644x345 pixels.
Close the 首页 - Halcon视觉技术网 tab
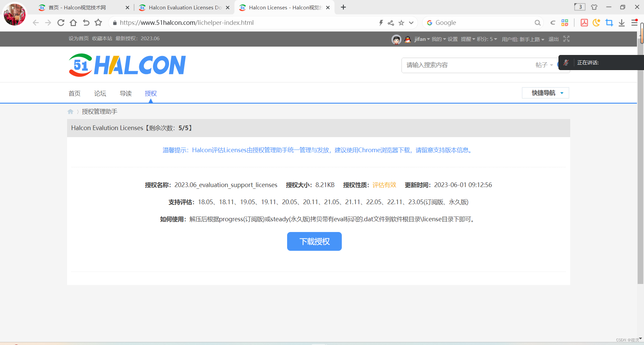[127, 7]
